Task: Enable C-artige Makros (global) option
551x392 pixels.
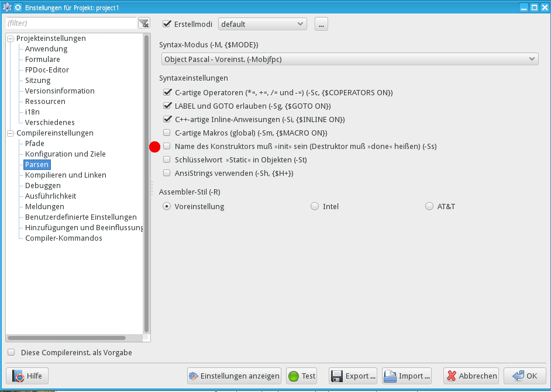Action: pyautogui.click(x=167, y=133)
